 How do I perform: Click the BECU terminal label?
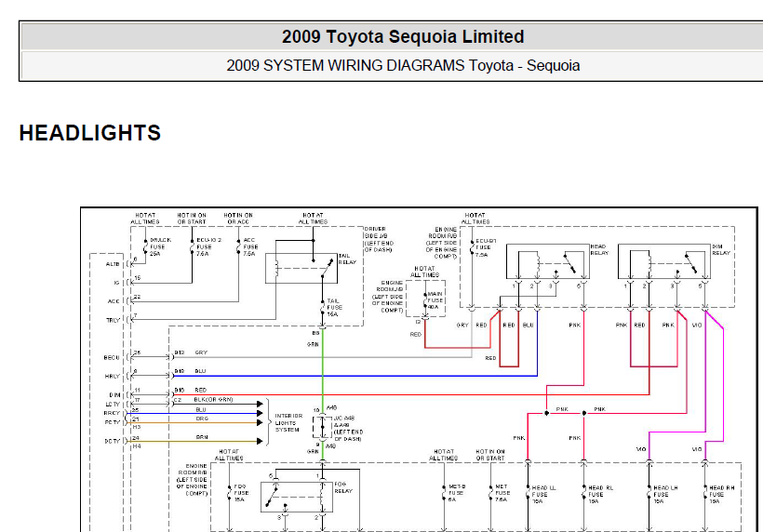[112, 357]
